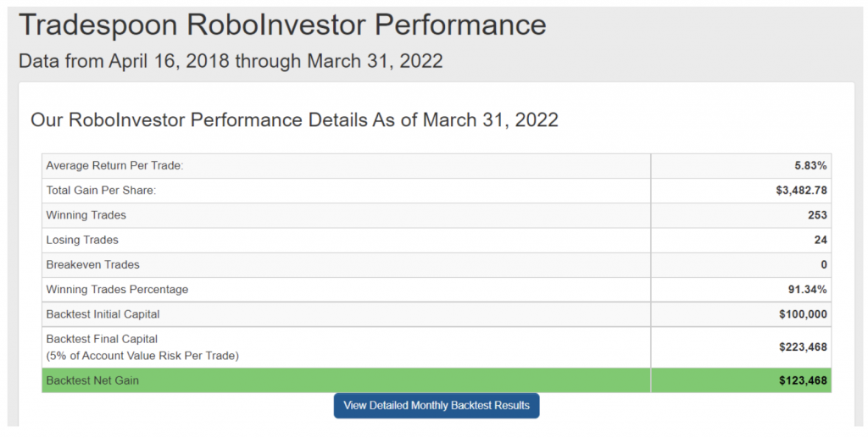The height and width of the screenshot is (438, 868).
Task: Select the Backtest Final Capital label
Action: 102,339
